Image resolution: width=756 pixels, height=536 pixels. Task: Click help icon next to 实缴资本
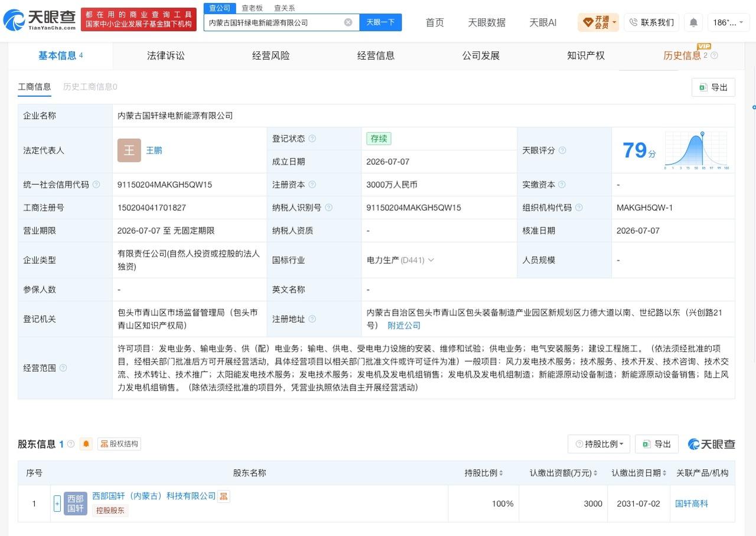tap(562, 185)
